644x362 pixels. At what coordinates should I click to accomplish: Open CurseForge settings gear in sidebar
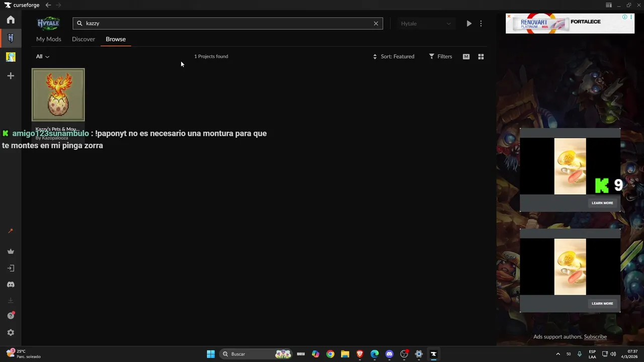coord(11,332)
